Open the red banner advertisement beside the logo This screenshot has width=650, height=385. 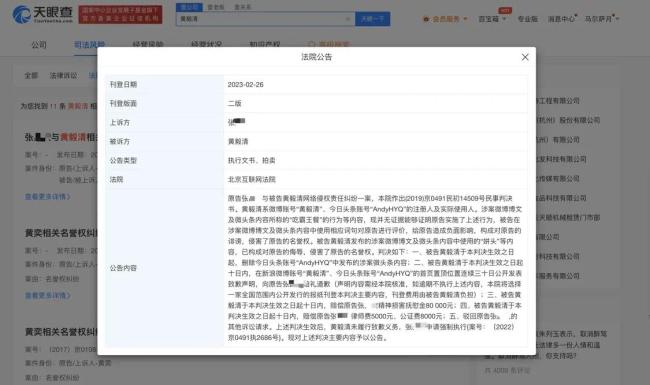[120, 15]
